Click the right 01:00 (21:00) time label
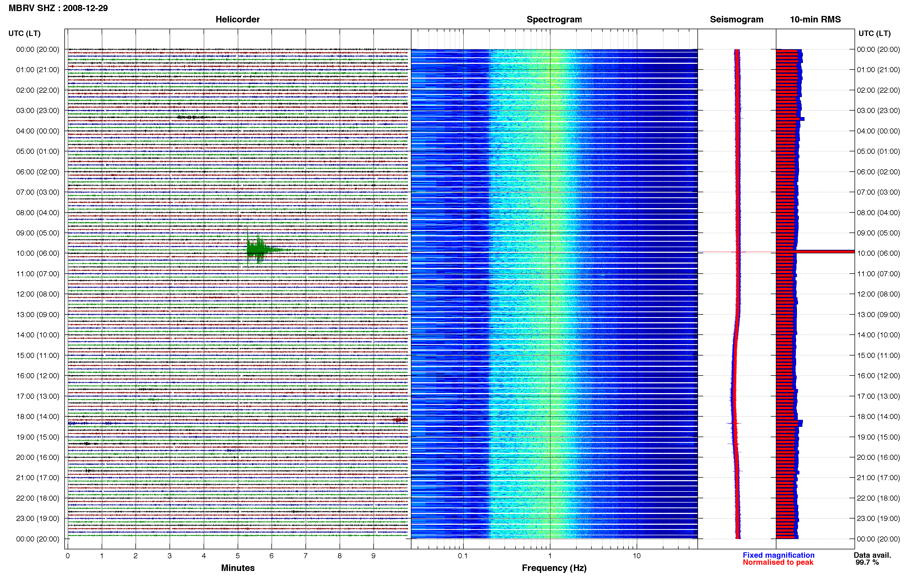The image size is (924, 578). 878,69
